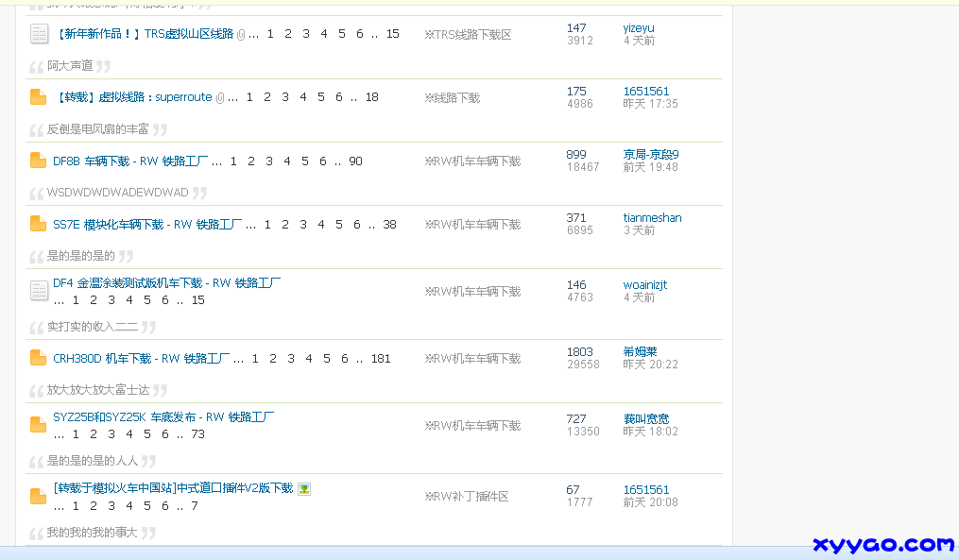959x560 pixels.
Task: Click folder icon of CRH380D 机车下载 thread
Action: point(39,358)
